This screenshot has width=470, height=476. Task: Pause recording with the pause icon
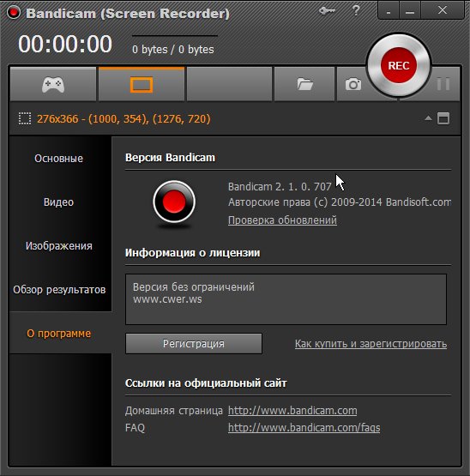click(443, 83)
